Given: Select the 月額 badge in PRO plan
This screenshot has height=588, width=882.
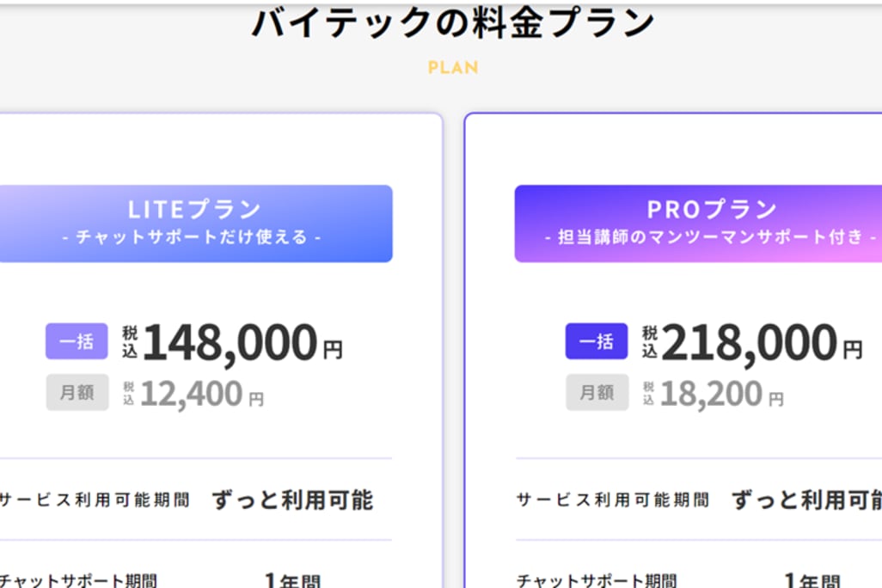Looking at the screenshot, I should pyautogui.click(x=597, y=392).
